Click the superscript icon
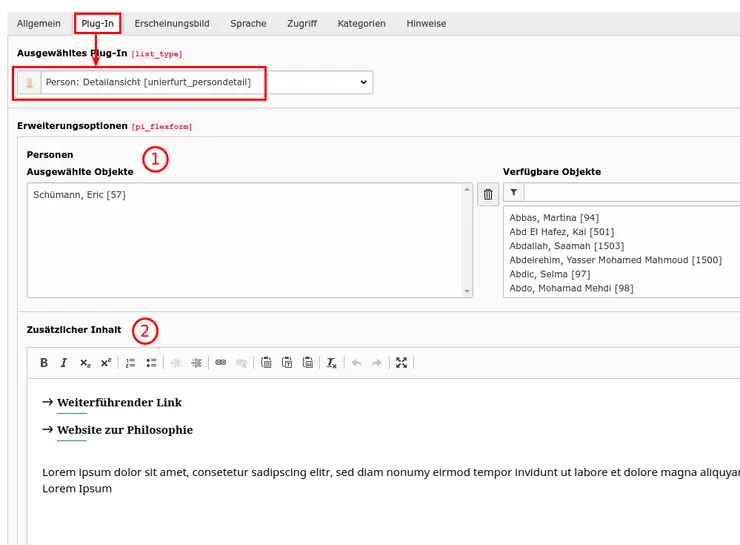This screenshot has height=545, width=740. [105, 363]
